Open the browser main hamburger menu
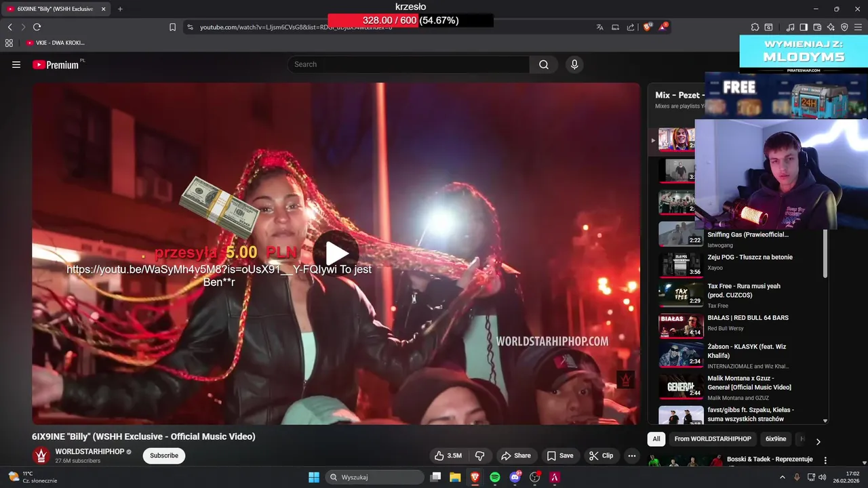 tap(858, 27)
